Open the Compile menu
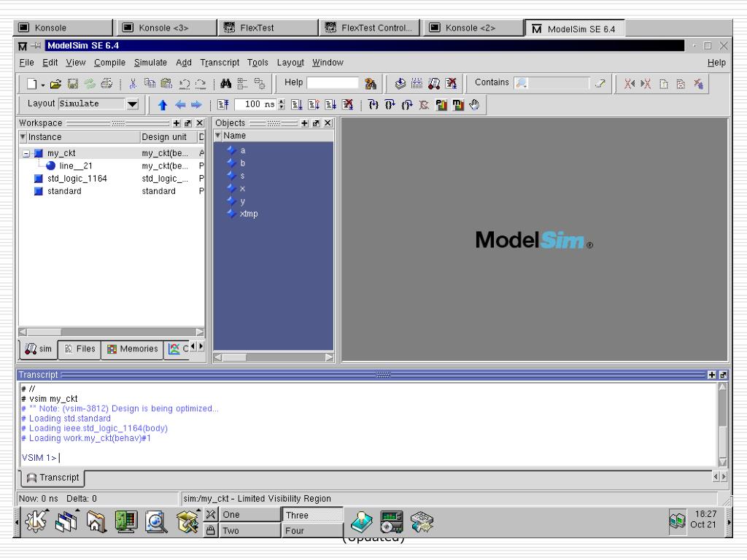This screenshot has height=560, width=747. click(x=109, y=63)
